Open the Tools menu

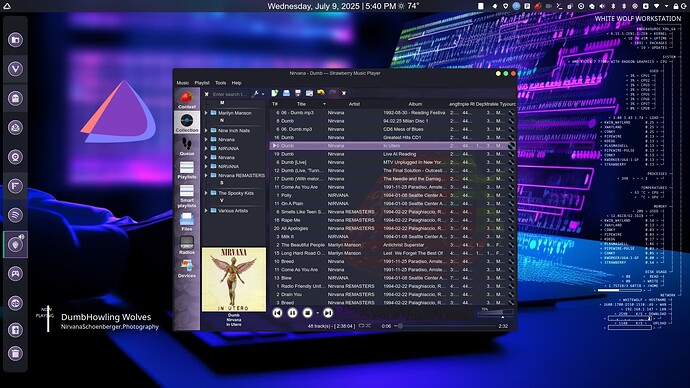coord(220,83)
